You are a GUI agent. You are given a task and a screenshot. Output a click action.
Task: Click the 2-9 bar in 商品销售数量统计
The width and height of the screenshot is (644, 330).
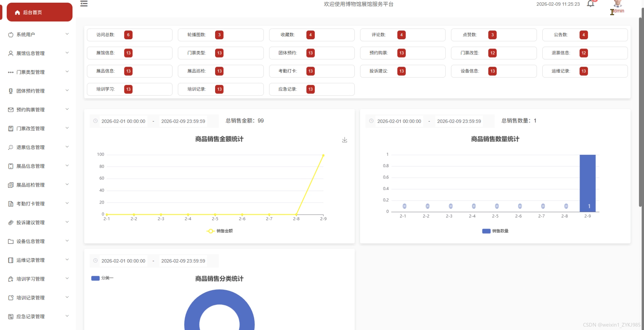pyautogui.click(x=587, y=183)
